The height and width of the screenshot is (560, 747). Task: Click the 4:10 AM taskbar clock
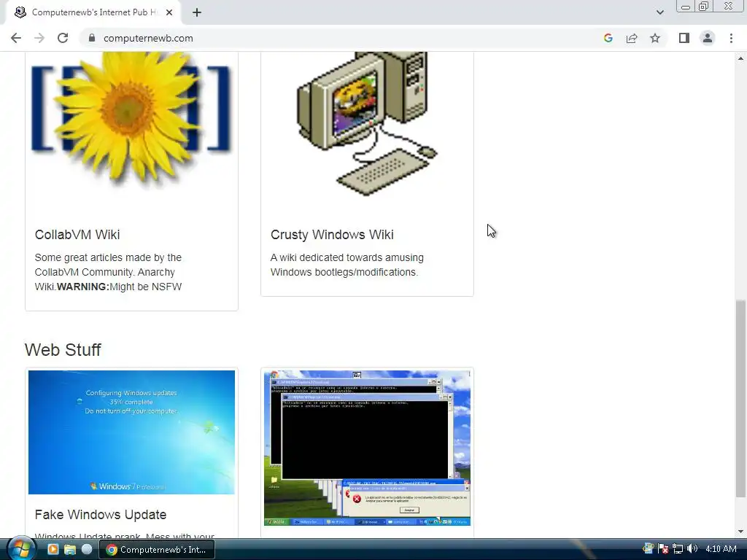click(721, 549)
